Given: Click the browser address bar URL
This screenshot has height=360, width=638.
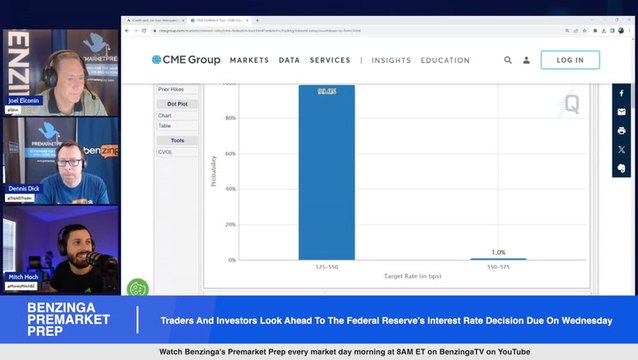Looking at the screenshot, I should [x=260, y=31].
